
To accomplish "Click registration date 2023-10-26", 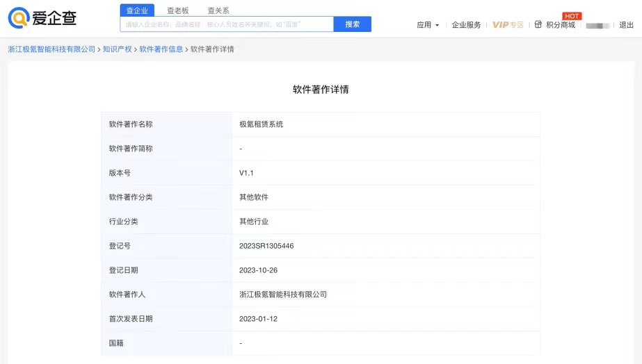I will [x=258, y=270].
